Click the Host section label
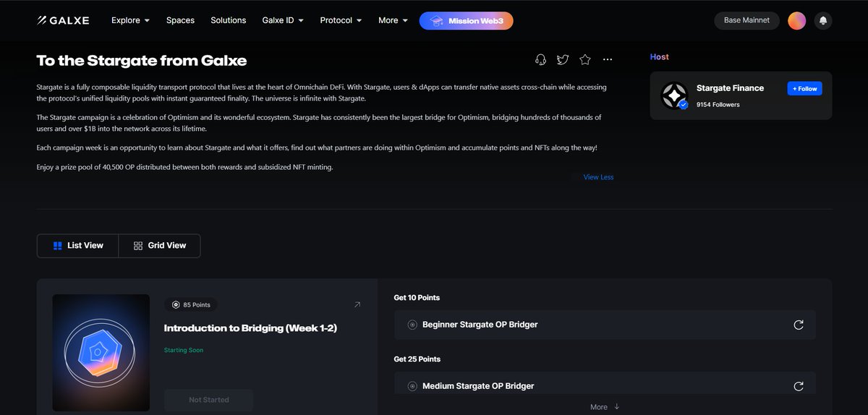 659,57
